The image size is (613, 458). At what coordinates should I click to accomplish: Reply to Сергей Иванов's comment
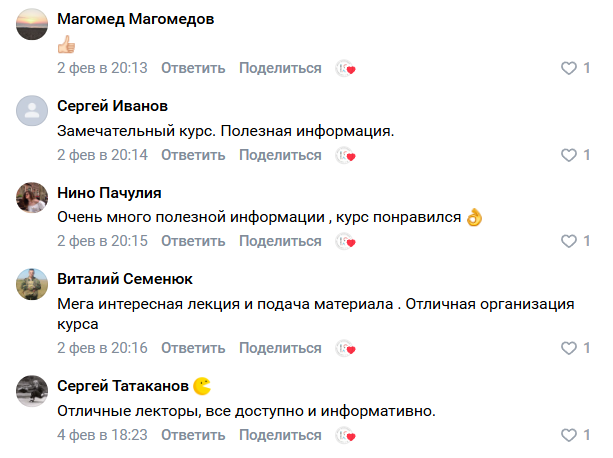pyautogui.click(x=193, y=155)
